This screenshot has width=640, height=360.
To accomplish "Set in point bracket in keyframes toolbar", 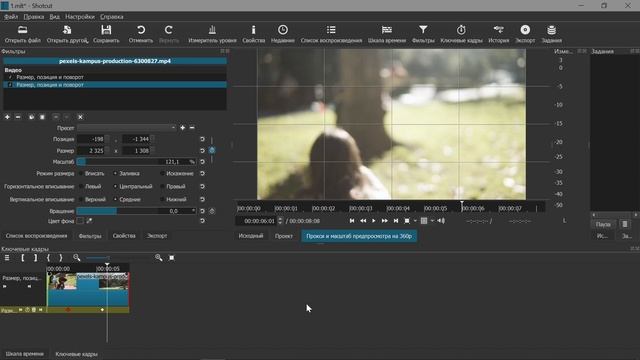I will [x=22, y=258].
